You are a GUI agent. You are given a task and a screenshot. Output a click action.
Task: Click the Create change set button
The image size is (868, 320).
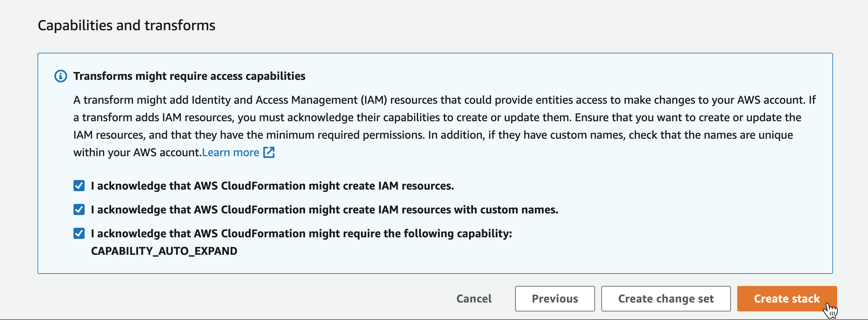[x=666, y=298]
